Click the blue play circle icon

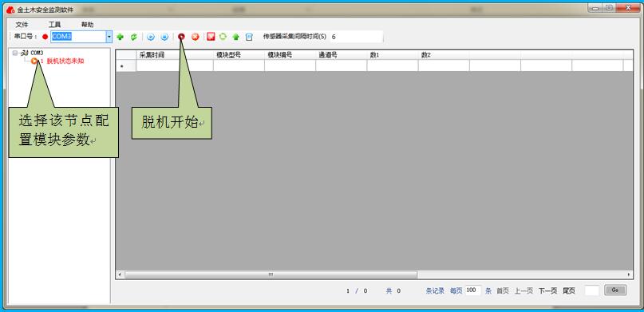click(151, 37)
